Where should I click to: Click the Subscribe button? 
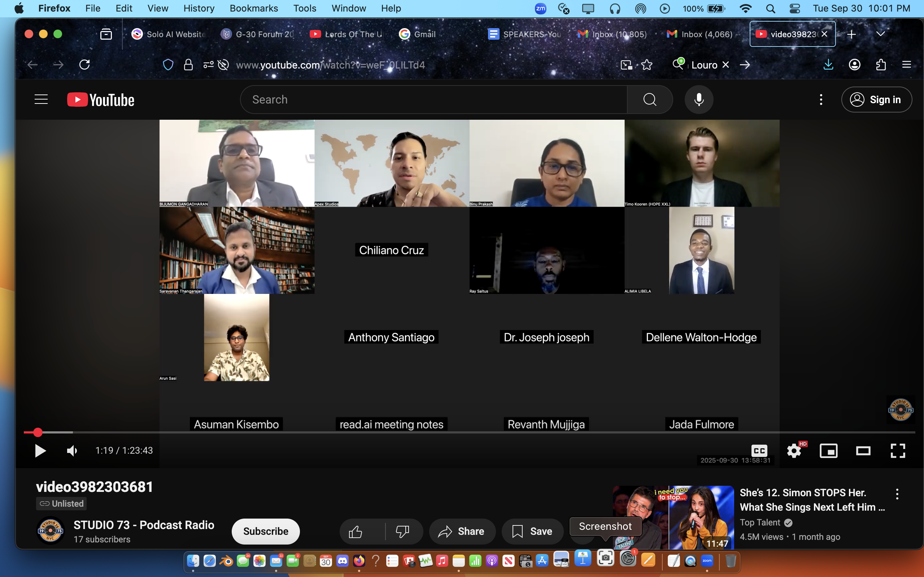point(265,531)
